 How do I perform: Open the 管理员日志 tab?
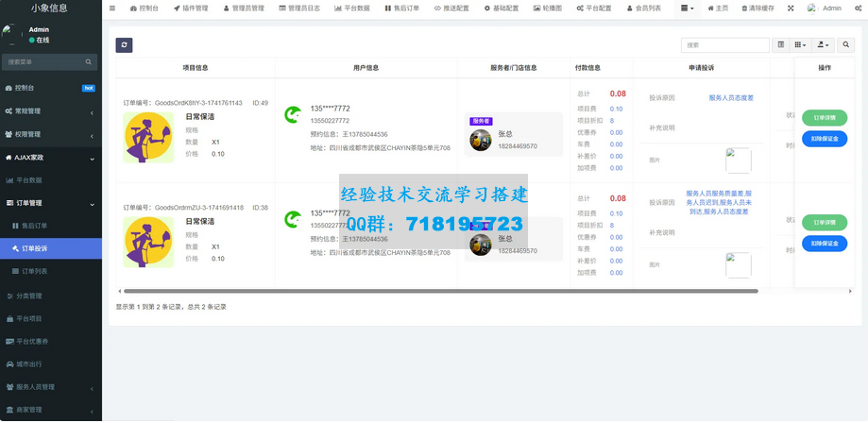(x=299, y=8)
